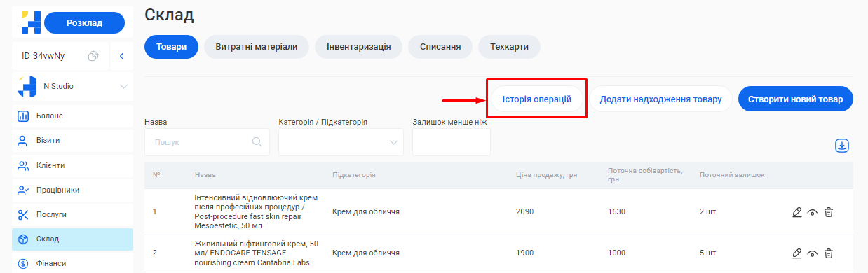Click the Mesoestetic product name text
The width and height of the screenshot is (868, 273).
tap(256, 212)
